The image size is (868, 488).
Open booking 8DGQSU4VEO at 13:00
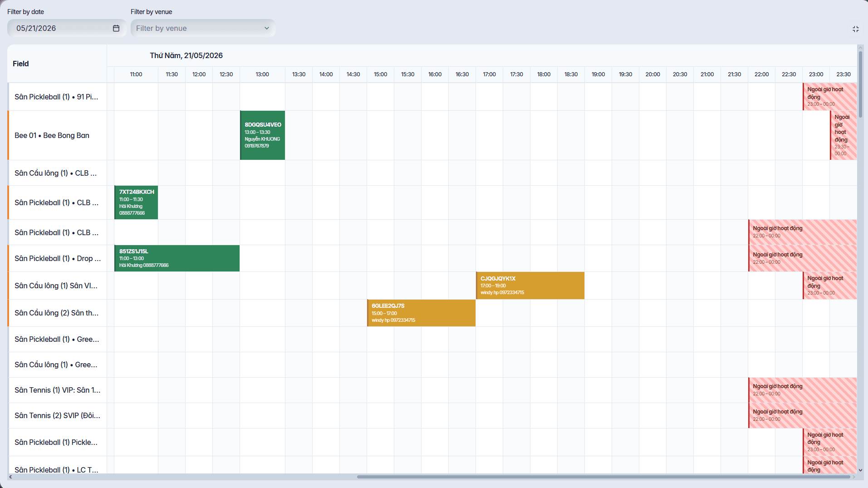[262, 135]
